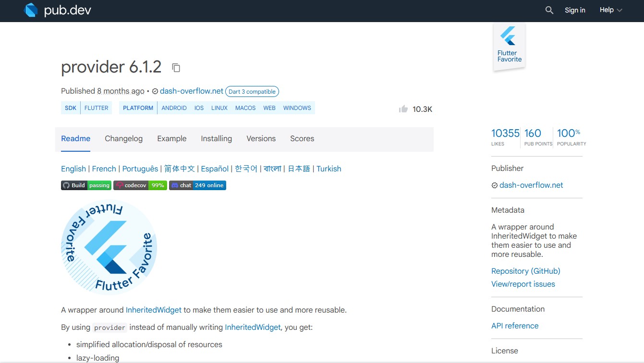Open the GitHub Build passing badge
The height and width of the screenshot is (363, 644).
86,185
